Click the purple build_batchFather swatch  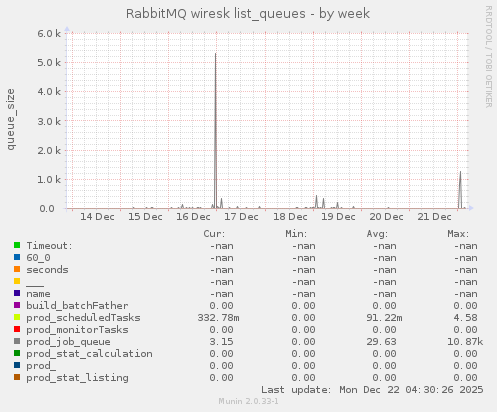point(17,305)
